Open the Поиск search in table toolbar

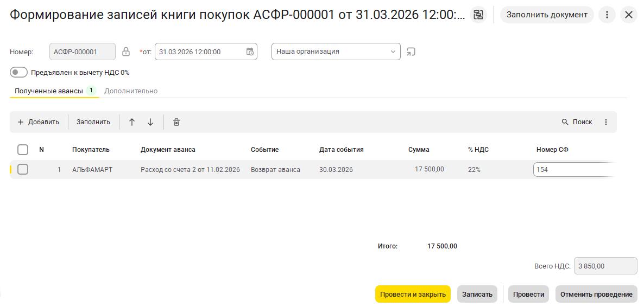pyautogui.click(x=577, y=122)
